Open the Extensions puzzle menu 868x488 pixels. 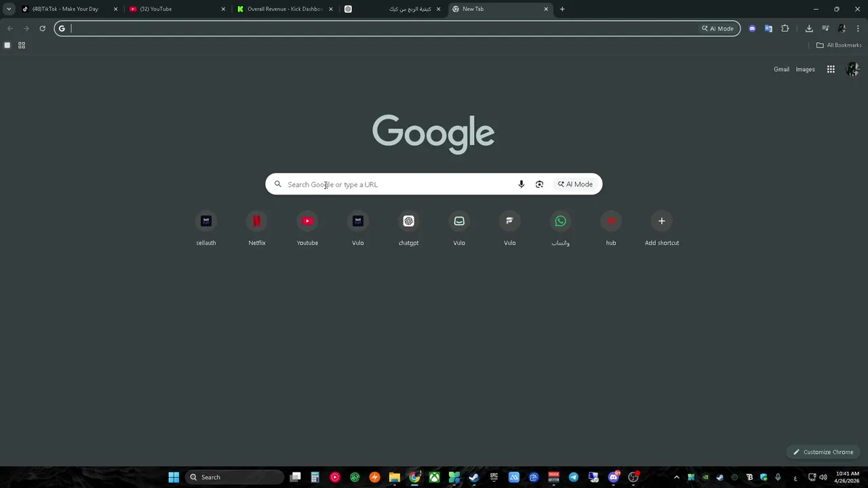pyautogui.click(x=785, y=28)
